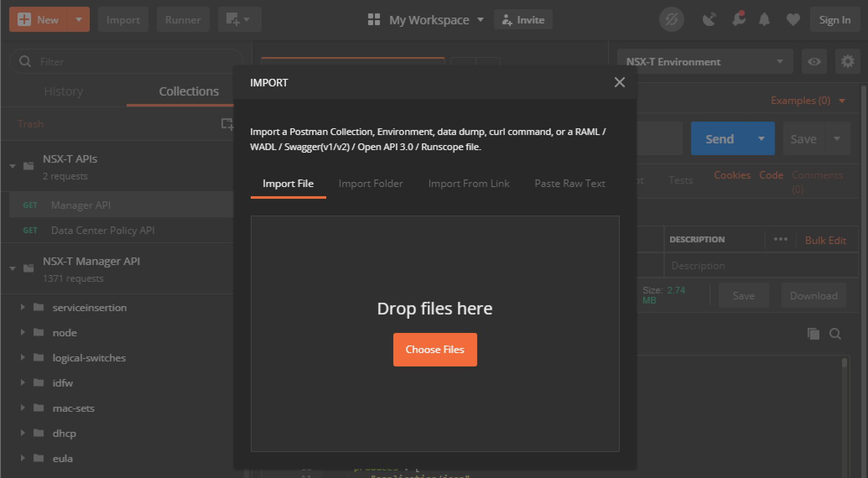The image size is (868, 478).
Task: Click the sync offline status icon
Action: (671, 20)
